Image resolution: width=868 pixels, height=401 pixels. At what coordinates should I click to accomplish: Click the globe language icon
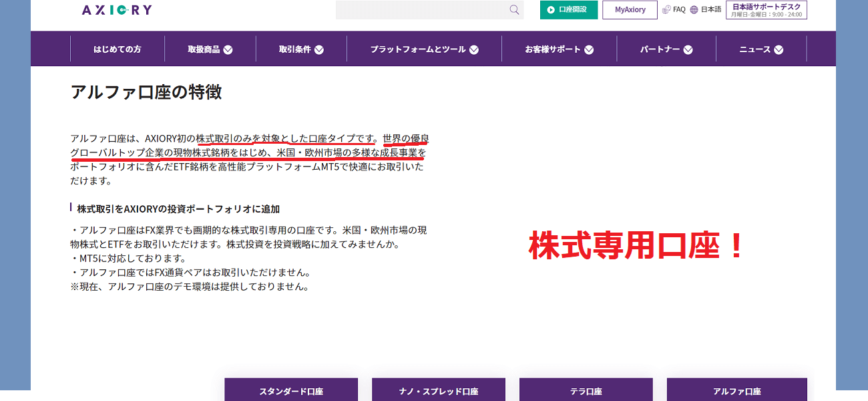pyautogui.click(x=694, y=9)
